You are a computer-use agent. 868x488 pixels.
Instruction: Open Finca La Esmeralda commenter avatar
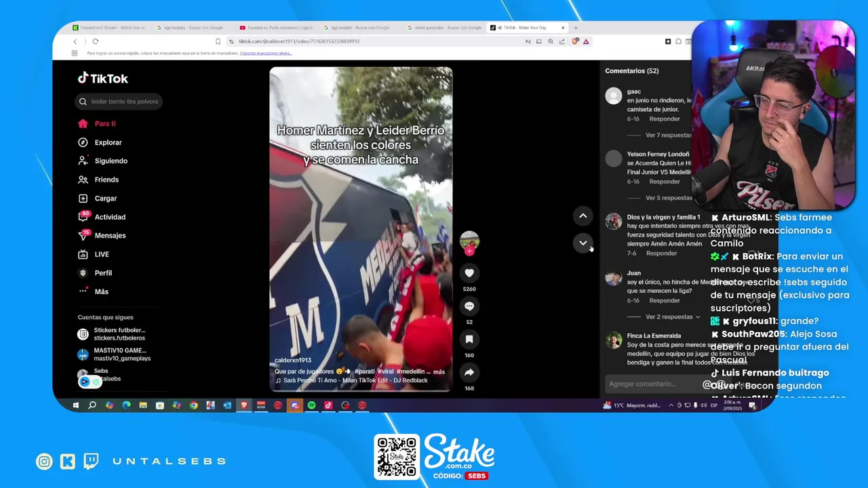613,340
